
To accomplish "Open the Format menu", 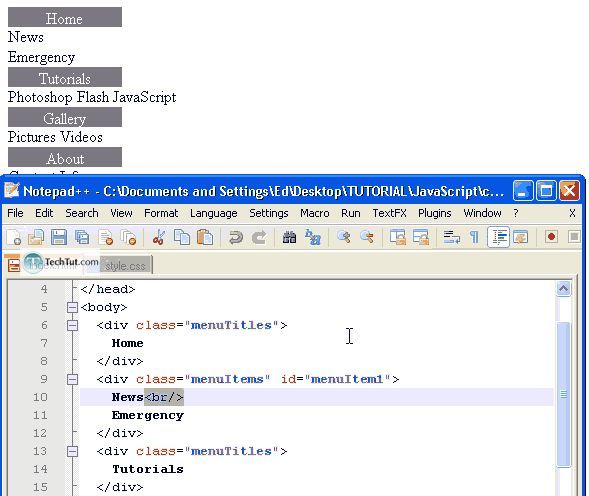I will [x=161, y=213].
